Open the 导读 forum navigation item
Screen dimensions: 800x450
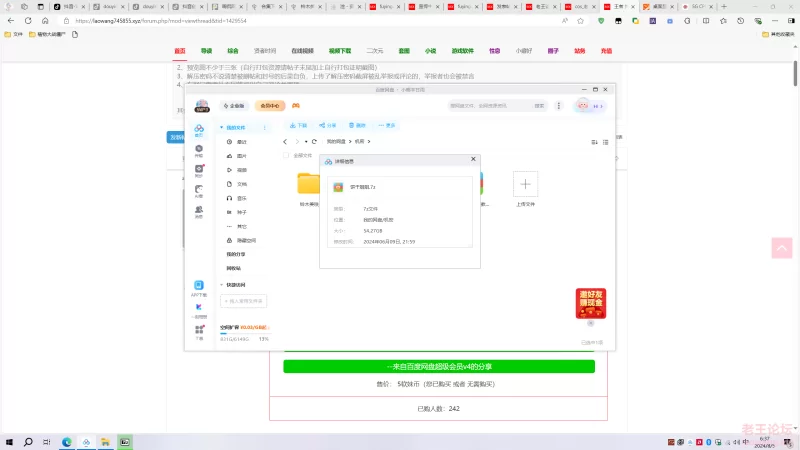[206, 51]
